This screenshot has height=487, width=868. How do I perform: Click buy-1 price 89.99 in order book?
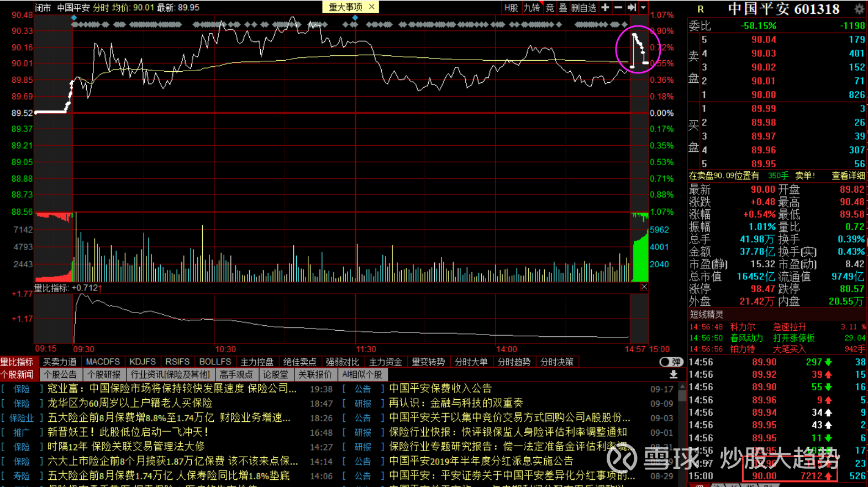click(764, 109)
